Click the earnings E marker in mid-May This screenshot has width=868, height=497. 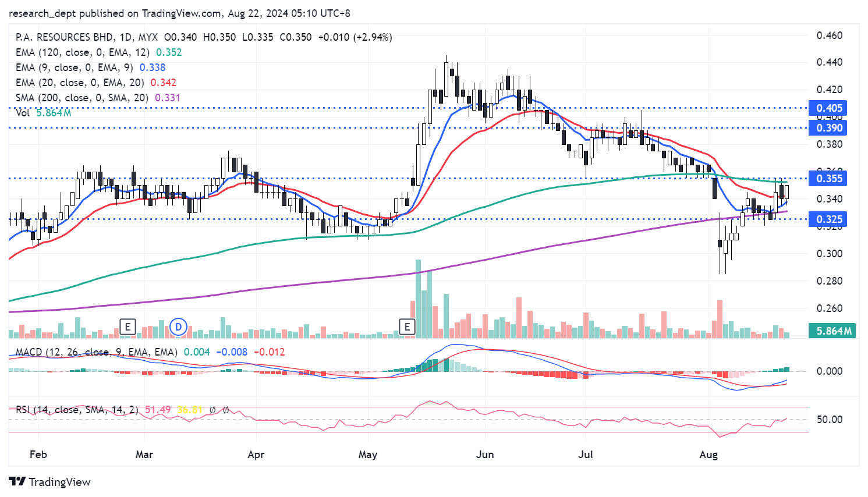[407, 327]
